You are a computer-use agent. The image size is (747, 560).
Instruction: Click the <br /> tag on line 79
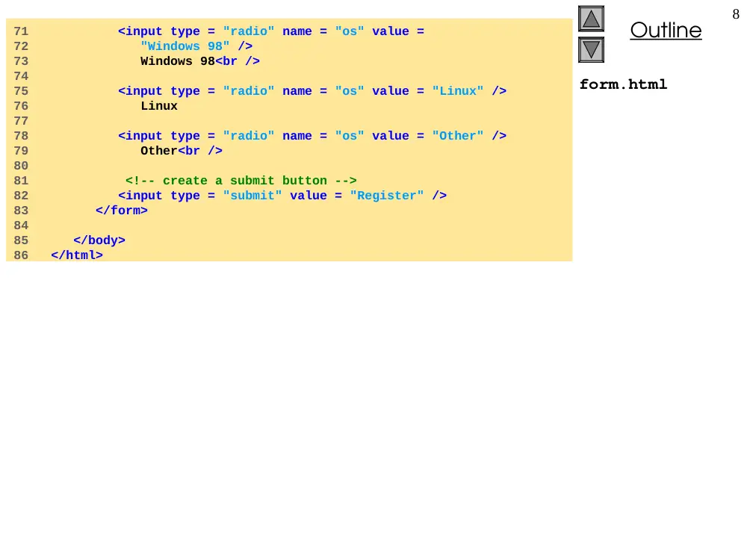click(200, 151)
